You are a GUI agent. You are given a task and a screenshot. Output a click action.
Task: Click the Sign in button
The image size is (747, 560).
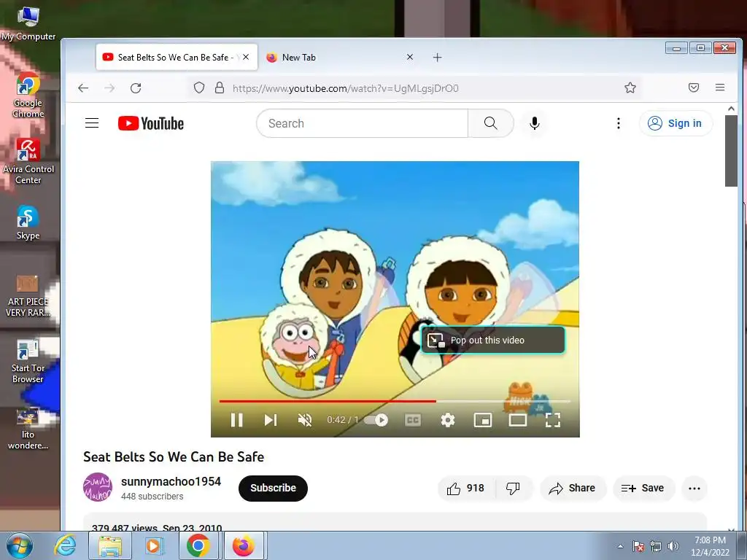coord(676,123)
